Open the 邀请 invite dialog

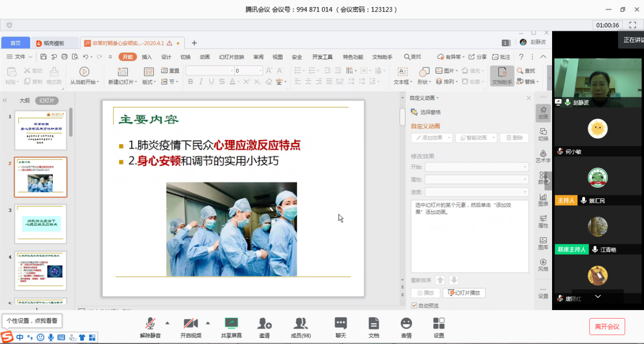coord(264,328)
